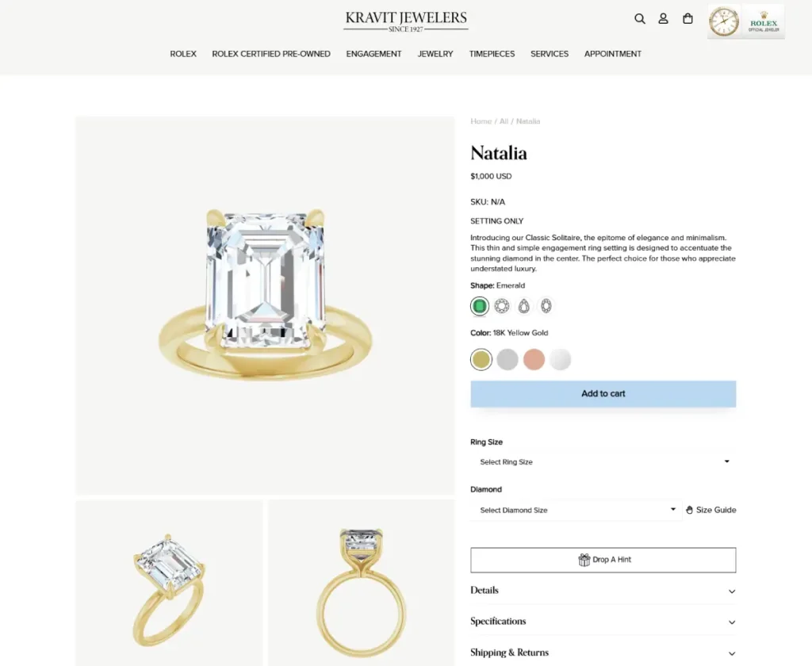
Task: Select the Emerald shape option
Action: (x=479, y=306)
